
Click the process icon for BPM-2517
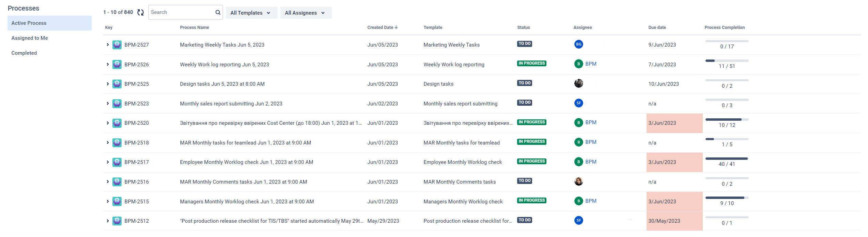coord(117,162)
